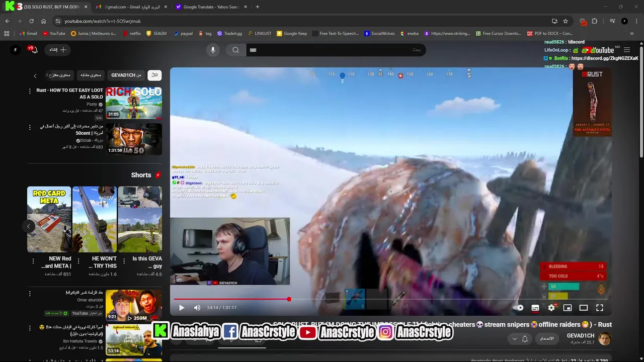Click the إنشاء create button
This screenshot has height=362, width=644.
coord(58,50)
